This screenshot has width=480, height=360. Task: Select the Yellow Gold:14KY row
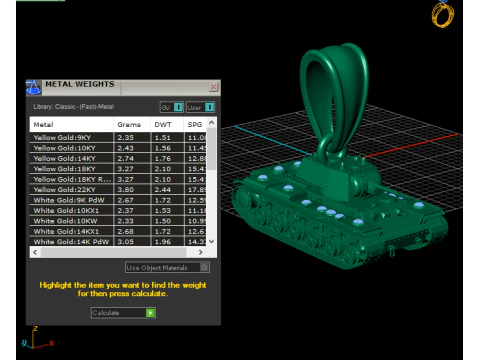click(x=118, y=158)
